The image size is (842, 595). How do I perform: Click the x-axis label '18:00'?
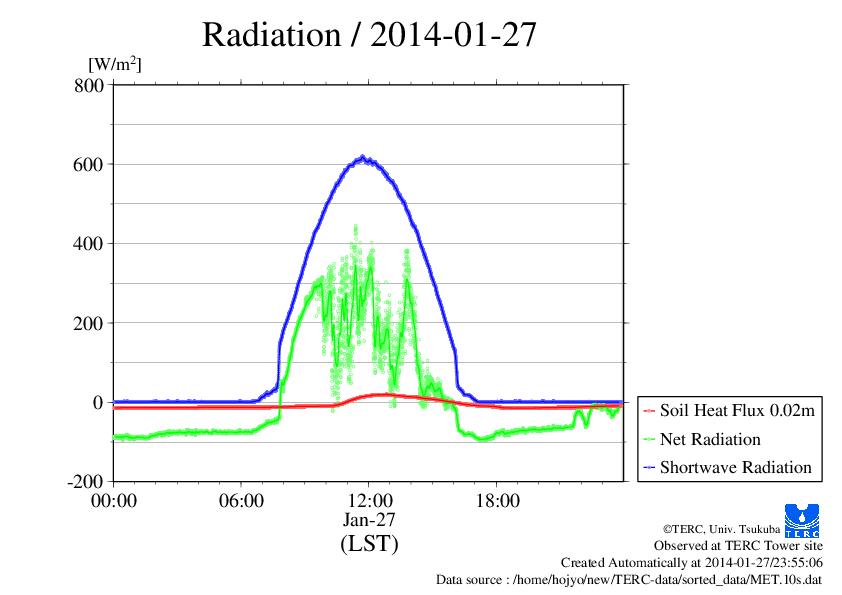click(497, 501)
